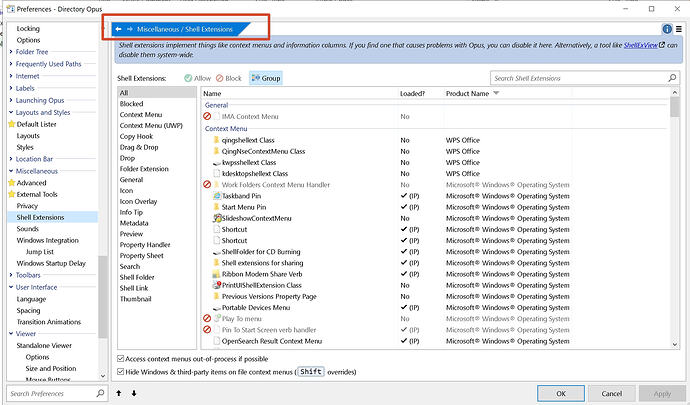The image size is (690, 405).
Task: Click the Block shell extension button
Action: [228, 78]
